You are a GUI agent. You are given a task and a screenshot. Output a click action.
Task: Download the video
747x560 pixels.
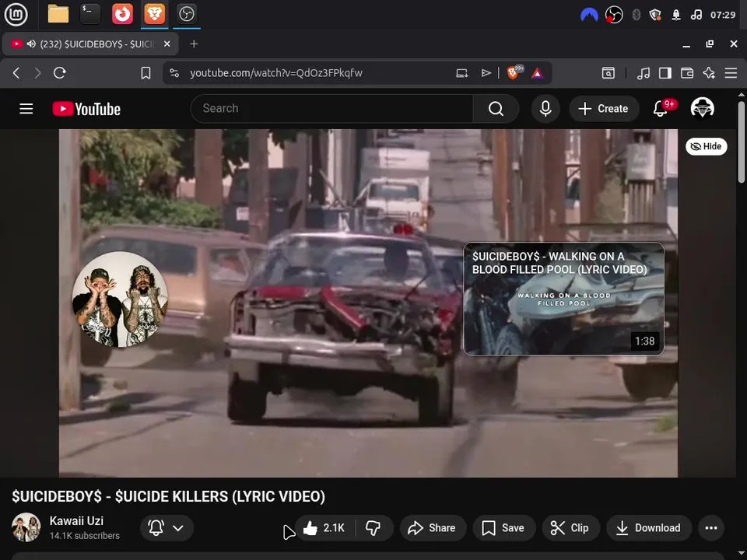649,527
